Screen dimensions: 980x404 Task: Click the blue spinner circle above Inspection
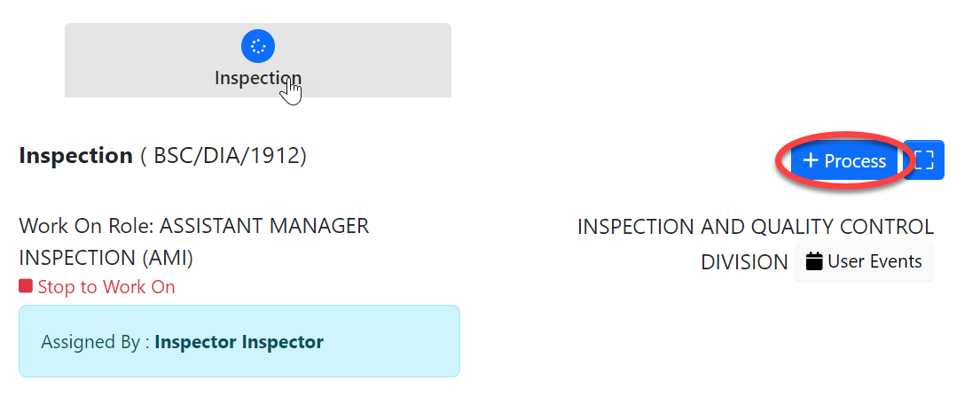pos(257,46)
